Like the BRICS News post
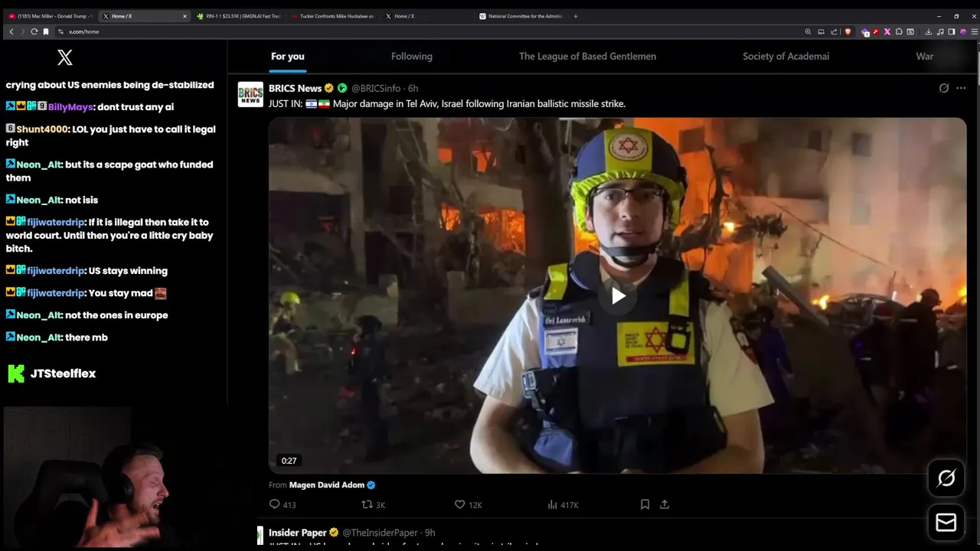 tap(468, 504)
